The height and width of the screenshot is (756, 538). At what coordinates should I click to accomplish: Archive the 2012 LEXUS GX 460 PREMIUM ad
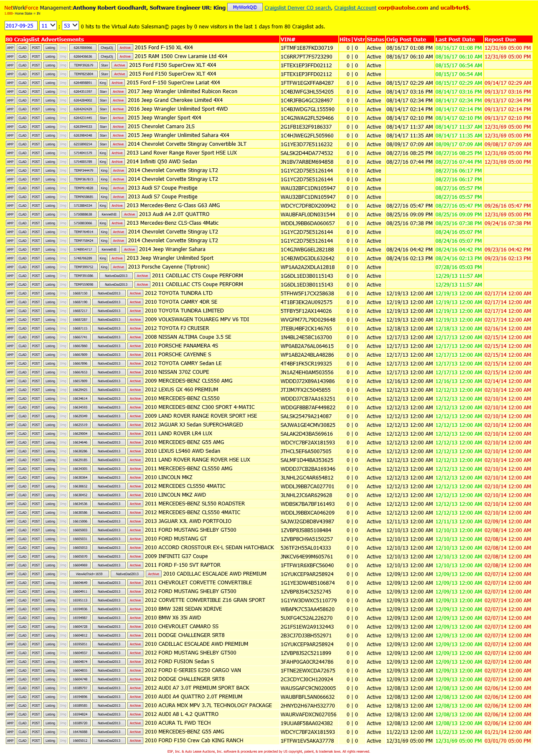tap(135, 390)
